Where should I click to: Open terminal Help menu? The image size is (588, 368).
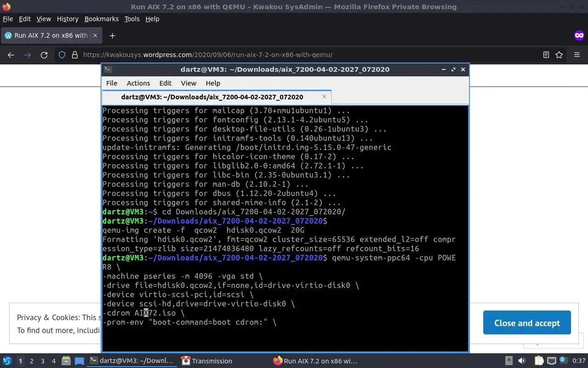[213, 83]
